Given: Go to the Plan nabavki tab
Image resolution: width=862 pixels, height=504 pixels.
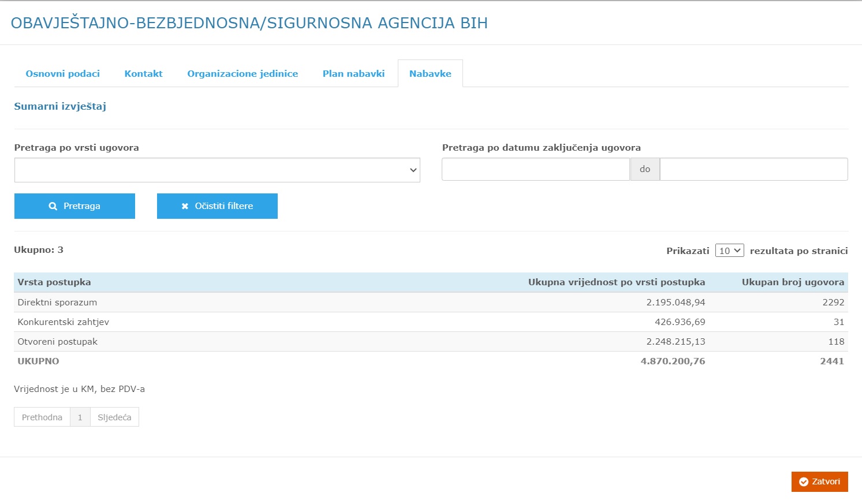Looking at the screenshot, I should tap(353, 74).
